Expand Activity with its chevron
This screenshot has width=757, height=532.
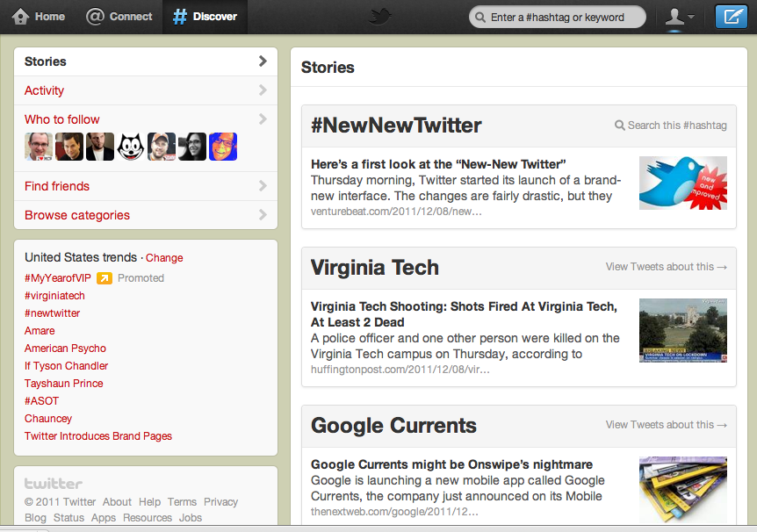263,90
